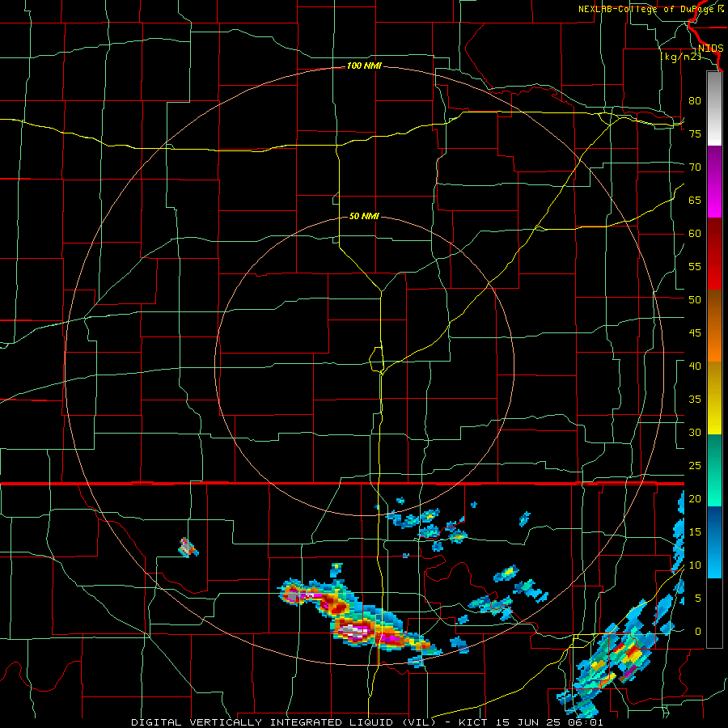The image size is (728, 728).
Task: Click the 60 value on the scale
Action: pyautogui.click(x=695, y=234)
